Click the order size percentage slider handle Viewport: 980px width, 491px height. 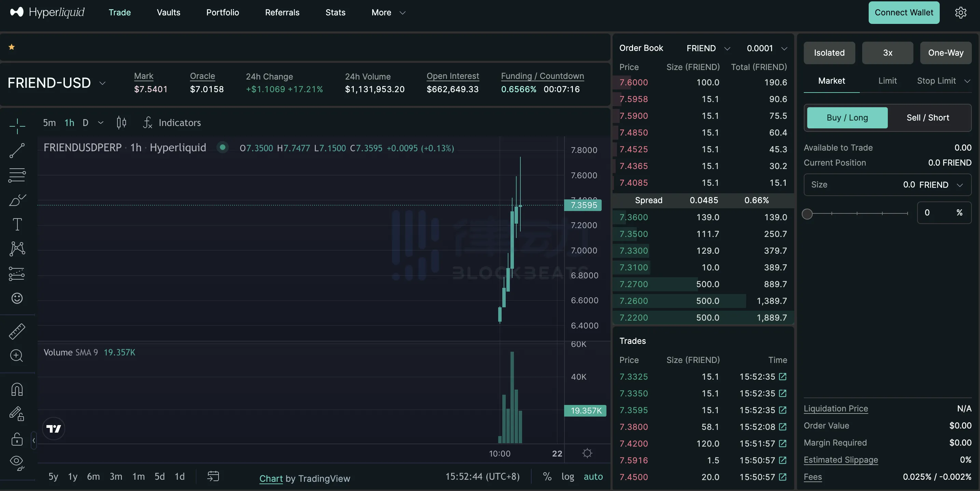(x=807, y=214)
